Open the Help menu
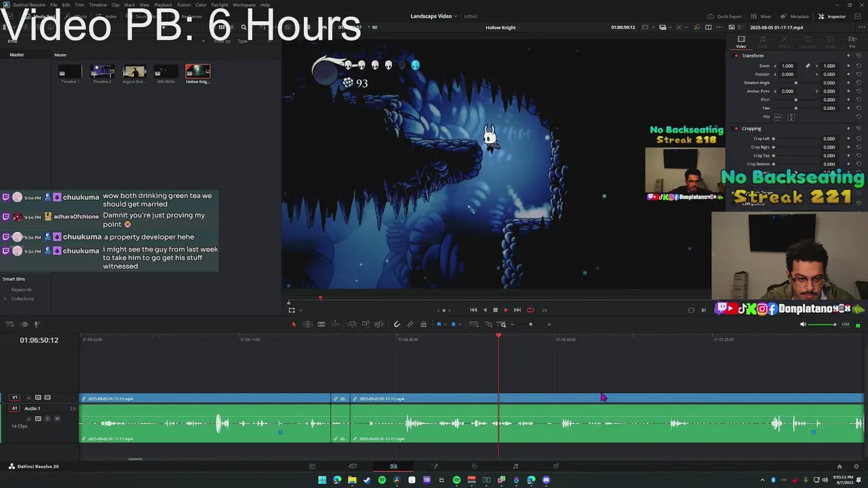The height and width of the screenshot is (488, 868). coord(265,5)
